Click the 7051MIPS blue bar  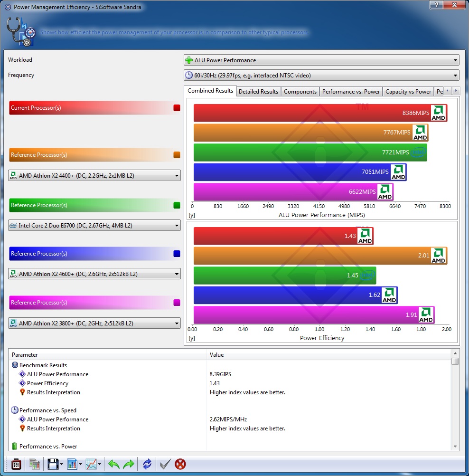[x=300, y=172]
